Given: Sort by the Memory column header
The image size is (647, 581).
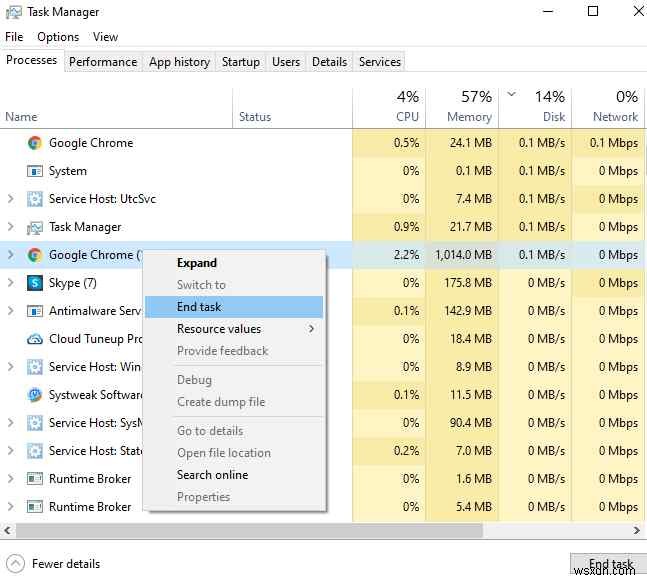Looking at the screenshot, I should 462,108.
